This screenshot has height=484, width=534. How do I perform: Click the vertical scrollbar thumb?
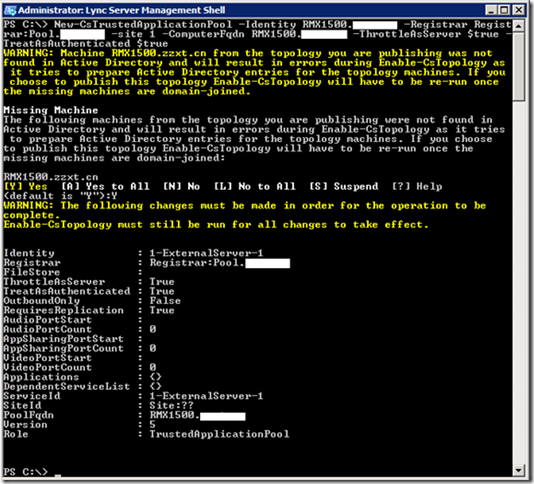pyautogui.click(x=519, y=67)
